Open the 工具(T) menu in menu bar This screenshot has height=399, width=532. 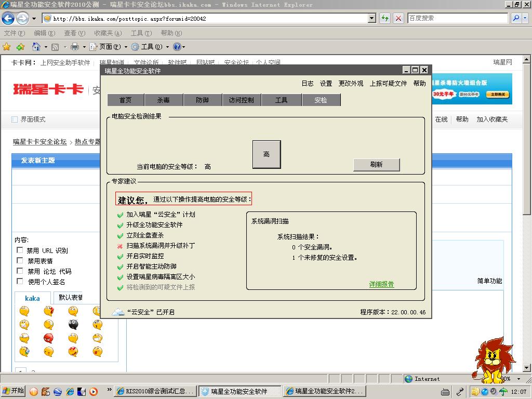click(141, 33)
